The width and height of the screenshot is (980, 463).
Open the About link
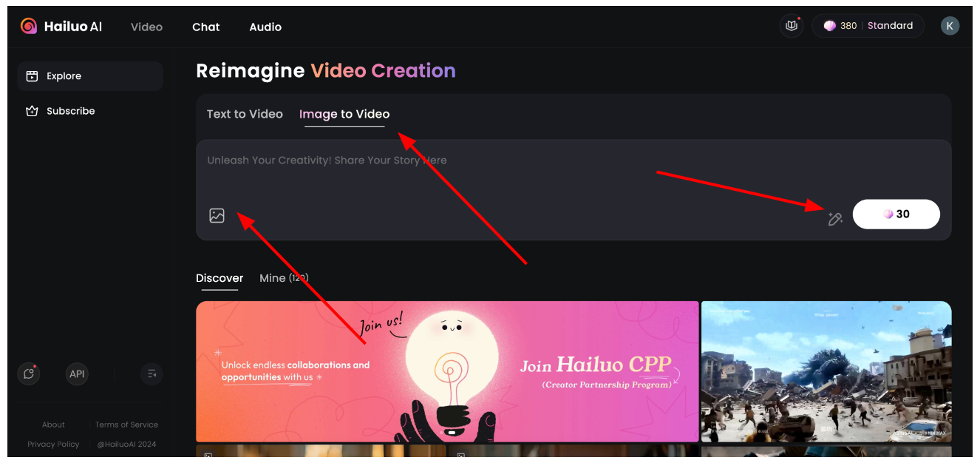(x=53, y=425)
